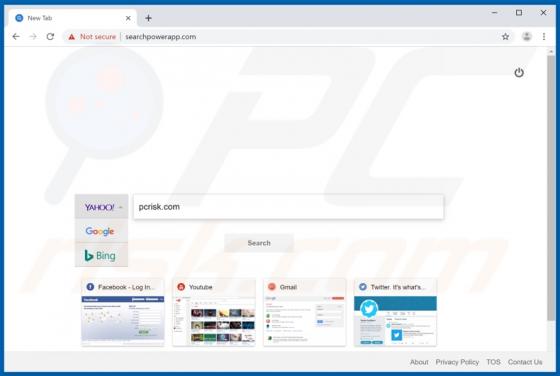Click the search box containing pcrisk.com

(289, 207)
